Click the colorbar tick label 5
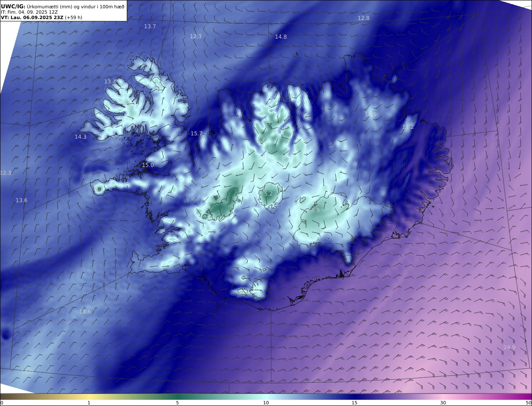532x406 pixels. 177,403
